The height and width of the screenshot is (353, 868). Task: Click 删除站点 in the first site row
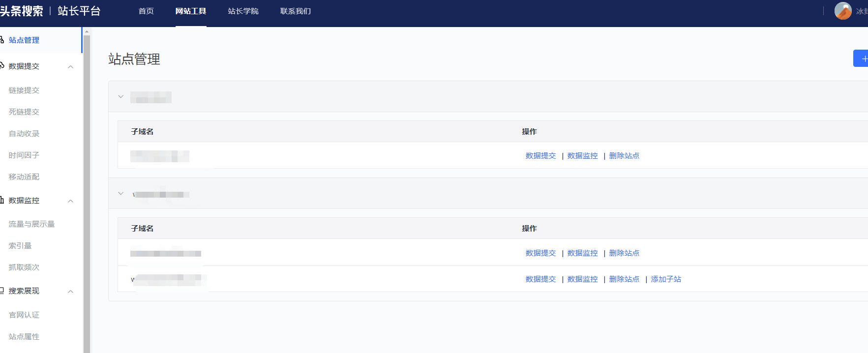624,156
